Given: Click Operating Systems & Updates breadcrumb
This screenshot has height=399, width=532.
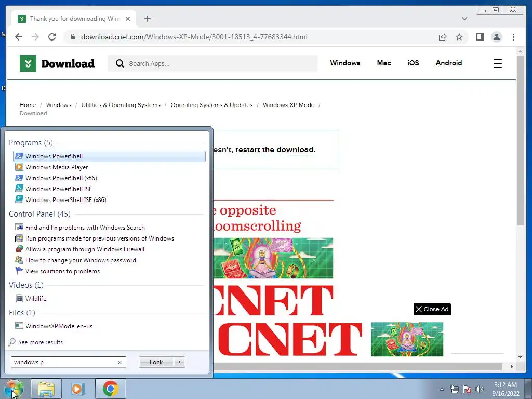Looking at the screenshot, I should click(211, 105).
